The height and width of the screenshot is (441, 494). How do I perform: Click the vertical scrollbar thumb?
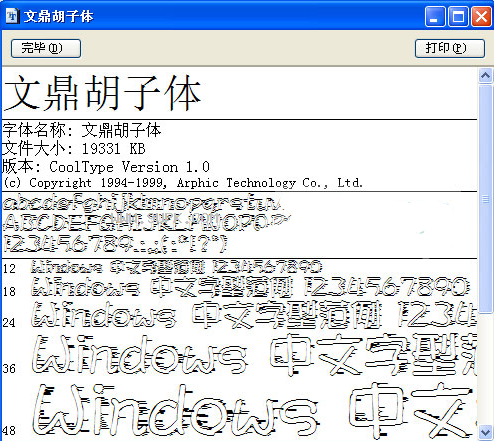coord(485,199)
